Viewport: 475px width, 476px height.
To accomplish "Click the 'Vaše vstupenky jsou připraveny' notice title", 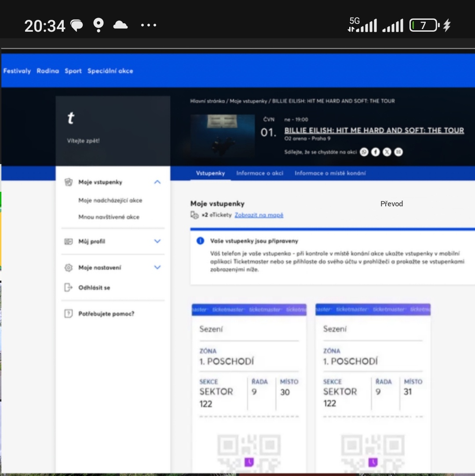I will point(254,241).
